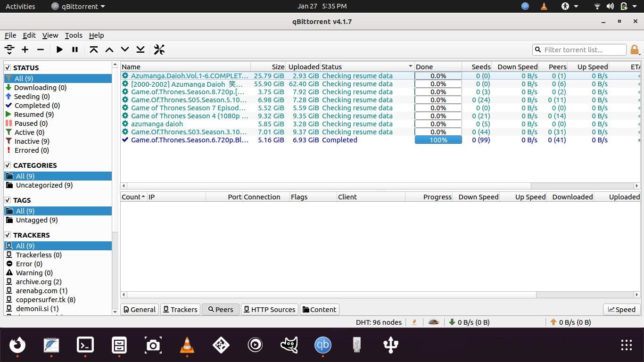Open VLC media player from the dock
Screen dimensions: 644x362
(x=187, y=345)
